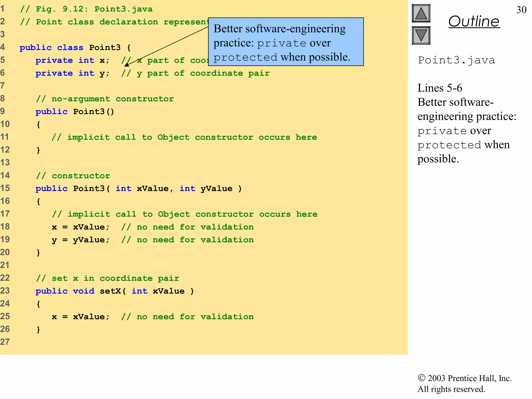Click the arrowhead pointing at line 5
This screenshot has height=399, width=532.
click(x=127, y=64)
